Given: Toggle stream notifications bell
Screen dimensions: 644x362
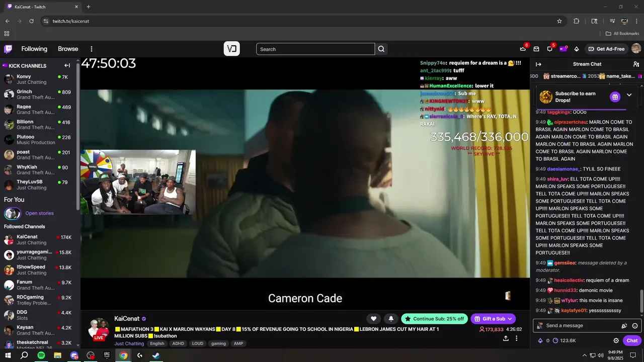Looking at the screenshot, I should coord(391,319).
